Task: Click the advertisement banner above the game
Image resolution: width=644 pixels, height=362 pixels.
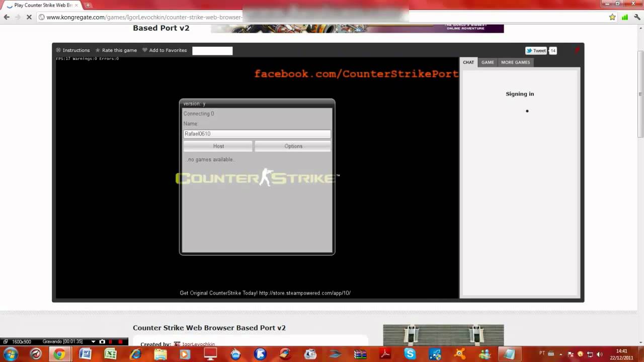Action: [357, 28]
